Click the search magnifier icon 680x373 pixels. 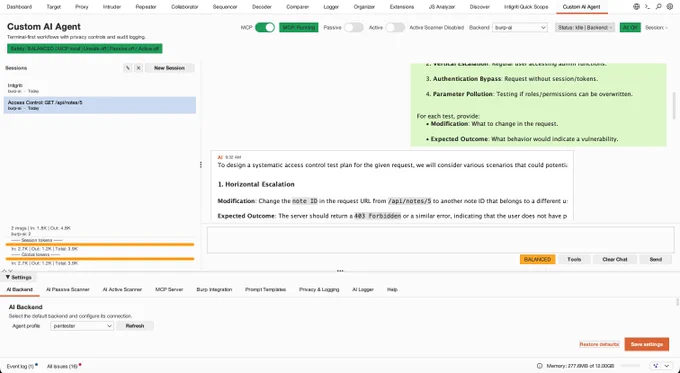pos(659,7)
